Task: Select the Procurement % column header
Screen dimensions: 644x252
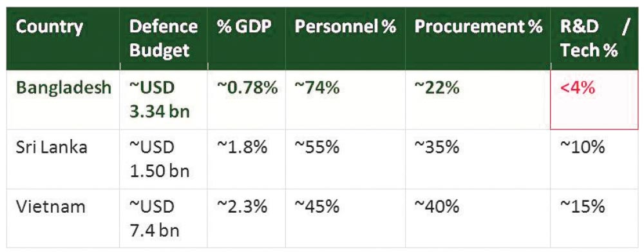Action: [478, 39]
